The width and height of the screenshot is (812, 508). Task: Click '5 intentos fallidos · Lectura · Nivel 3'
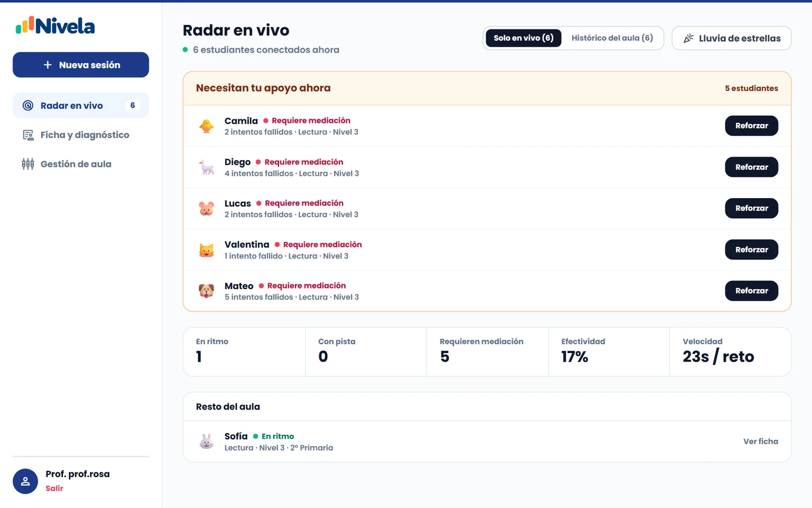292,297
